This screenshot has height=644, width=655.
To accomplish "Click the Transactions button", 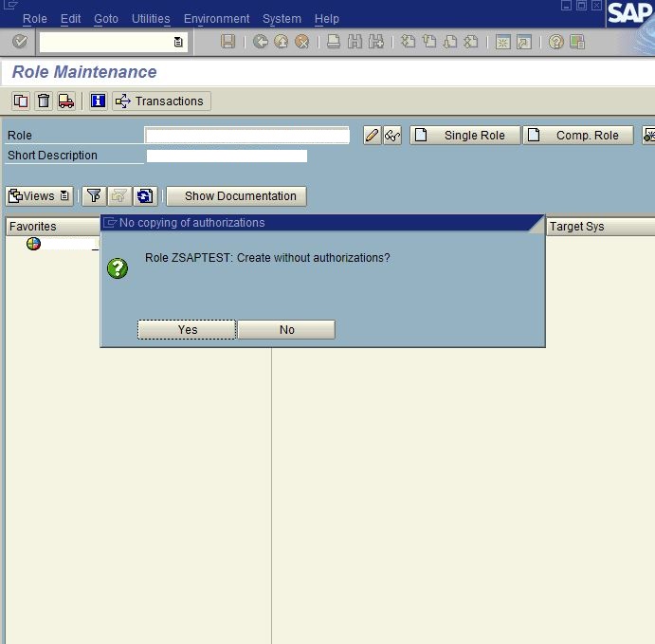I will (x=161, y=101).
